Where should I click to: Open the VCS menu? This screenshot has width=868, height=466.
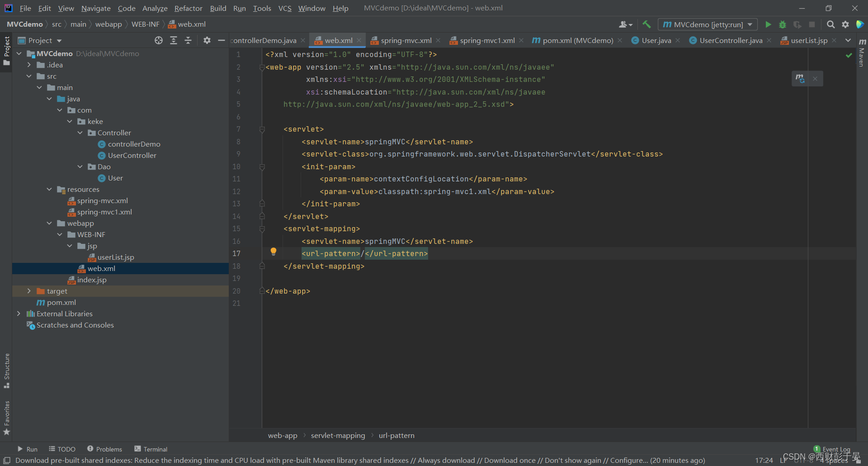285,8
